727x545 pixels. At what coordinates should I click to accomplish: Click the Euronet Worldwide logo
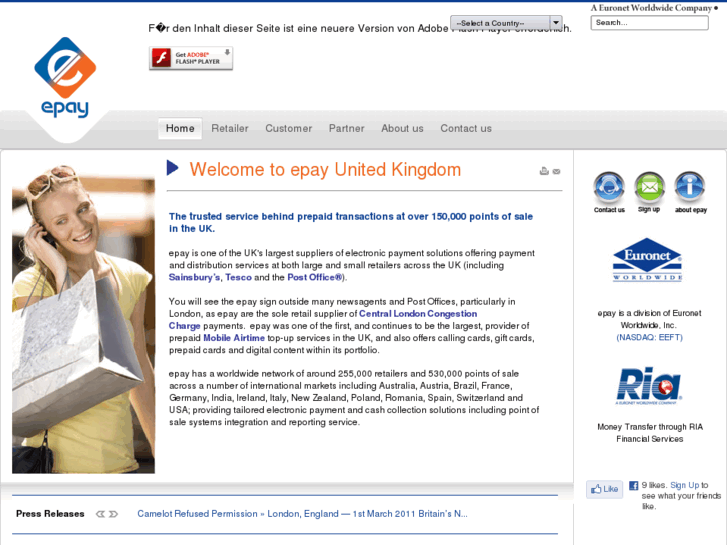647,260
